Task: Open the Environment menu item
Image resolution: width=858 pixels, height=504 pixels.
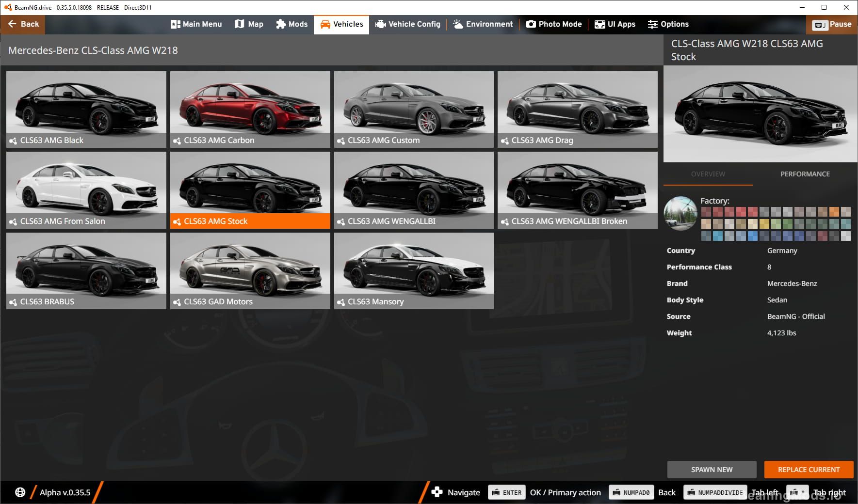Action: pos(483,24)
